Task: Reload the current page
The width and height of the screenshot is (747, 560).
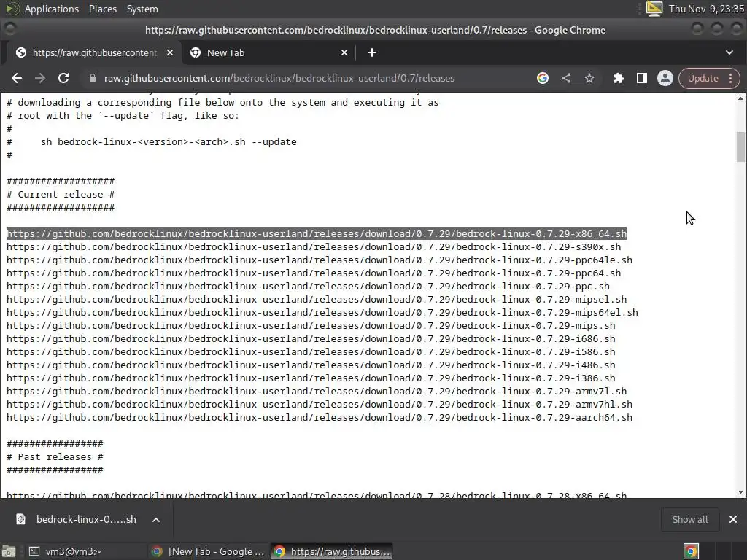Action: (x=63, y=79)
